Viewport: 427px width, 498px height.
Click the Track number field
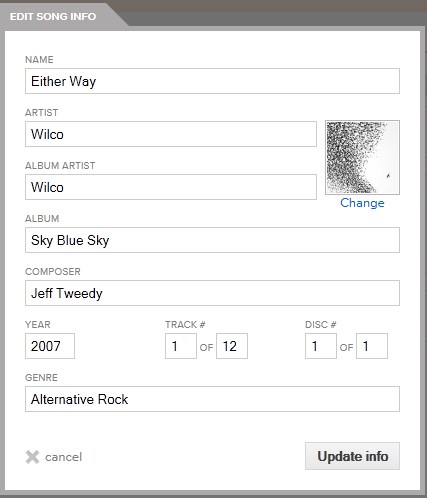[181, 346]
